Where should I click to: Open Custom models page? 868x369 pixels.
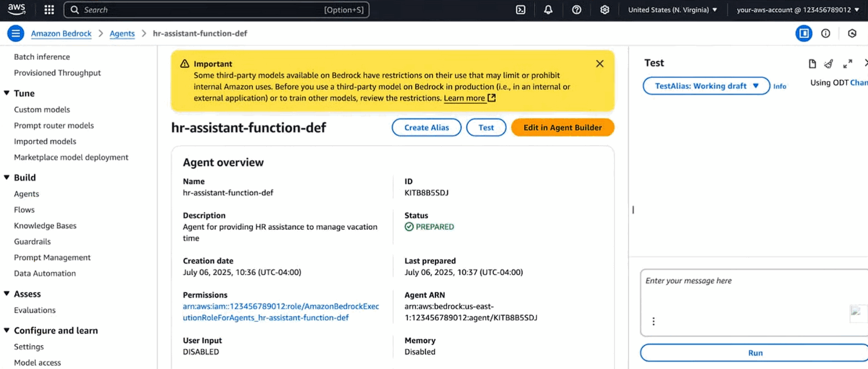[42, 110]
